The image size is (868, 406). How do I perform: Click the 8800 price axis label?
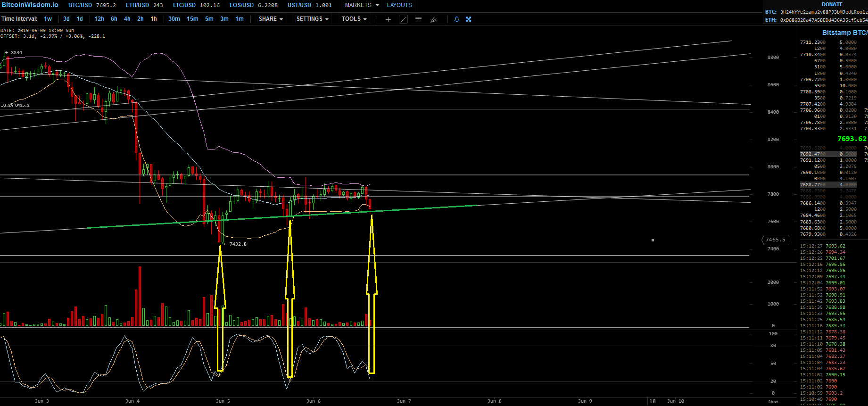tap(773, 58)
